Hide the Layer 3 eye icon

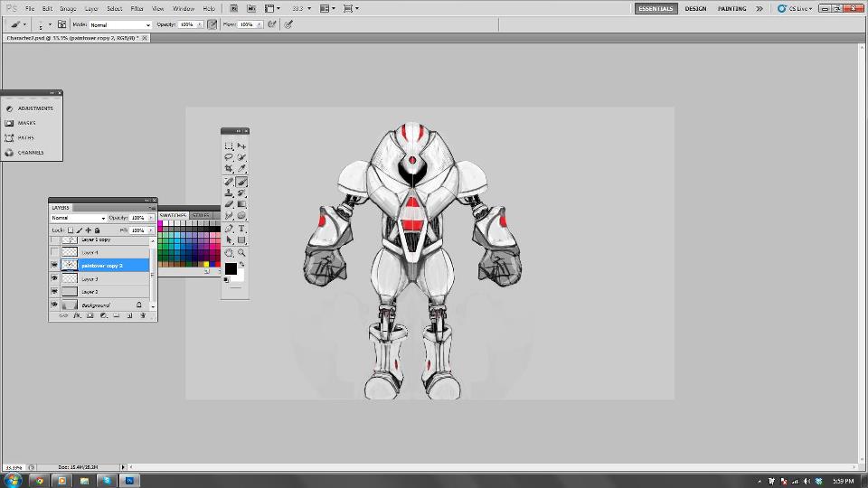[54, 279]
